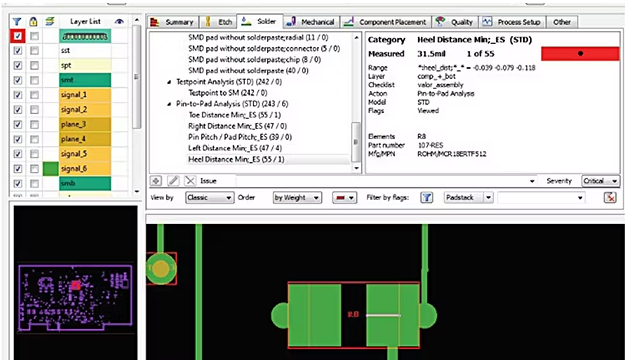
Task: Click the layer list scrollbar up arrow
Action: point(137,20)
